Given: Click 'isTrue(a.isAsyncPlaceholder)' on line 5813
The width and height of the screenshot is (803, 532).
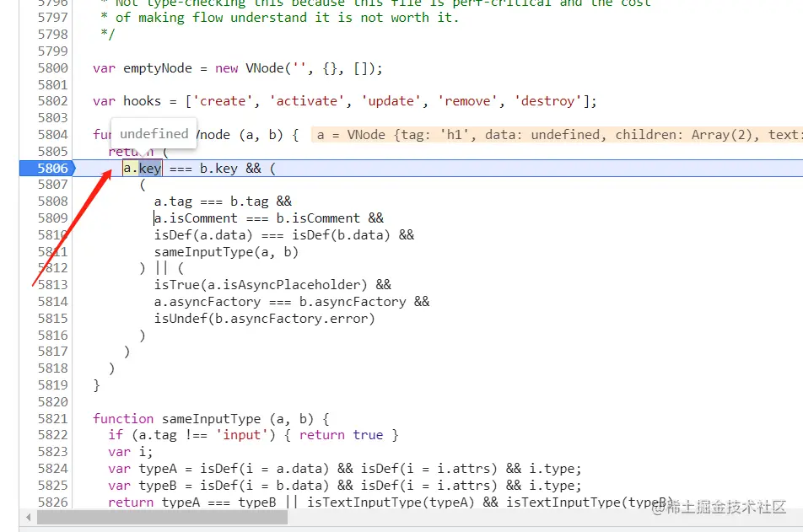Looking at the screenshot, I should [x=261, y=285].
